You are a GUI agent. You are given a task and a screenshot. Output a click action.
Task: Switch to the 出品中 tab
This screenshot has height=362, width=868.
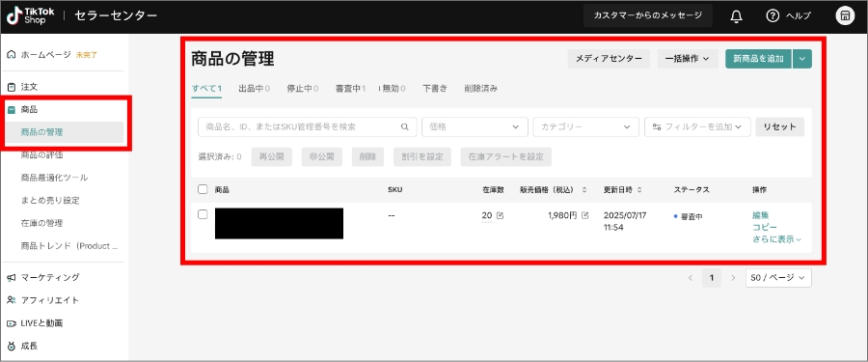(254, 88)
